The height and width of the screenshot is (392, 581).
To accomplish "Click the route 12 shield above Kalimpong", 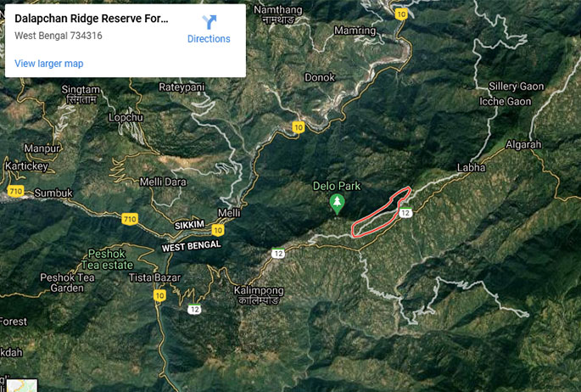I will (278, 253).
